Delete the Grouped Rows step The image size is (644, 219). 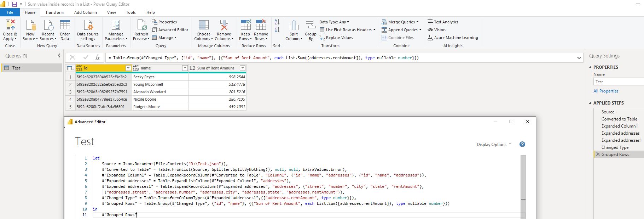point(598,154)
